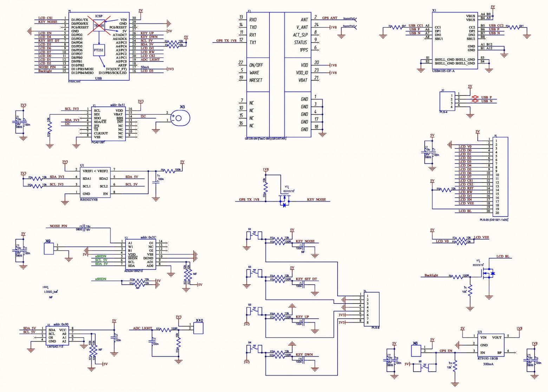Click the Backlight net label near VT1

432,275
